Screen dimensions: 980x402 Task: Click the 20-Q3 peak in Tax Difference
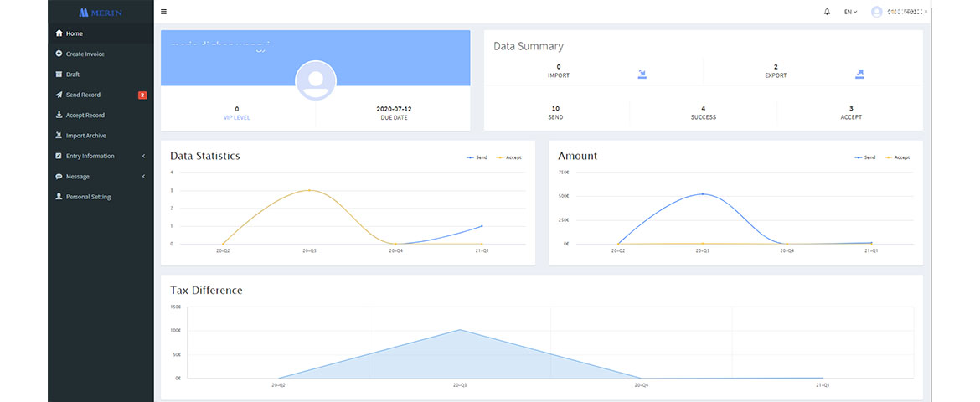tap(459, 330)
